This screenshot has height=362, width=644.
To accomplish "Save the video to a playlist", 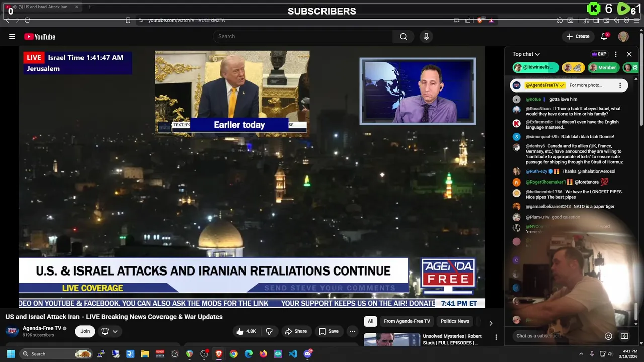I will pos(329,331).
